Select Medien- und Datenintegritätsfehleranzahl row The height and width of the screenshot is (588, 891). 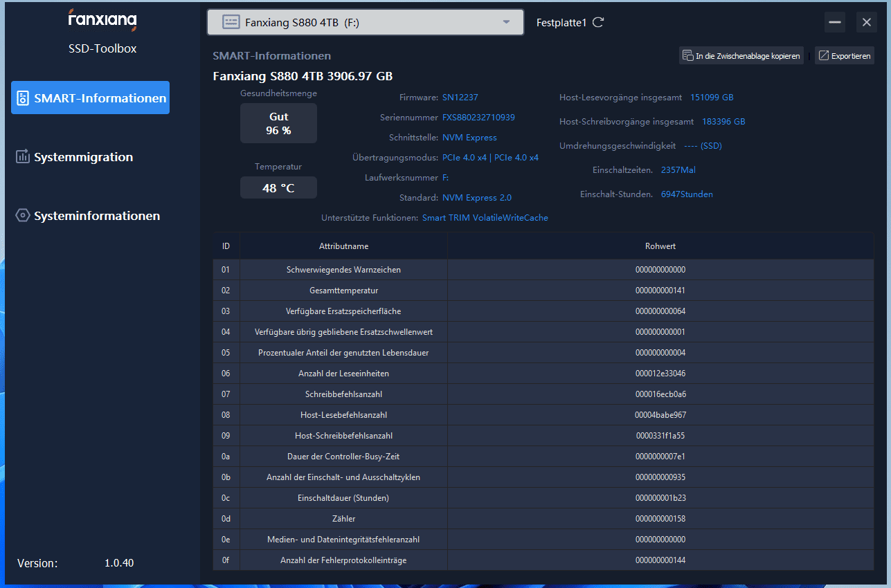(543, 540)
